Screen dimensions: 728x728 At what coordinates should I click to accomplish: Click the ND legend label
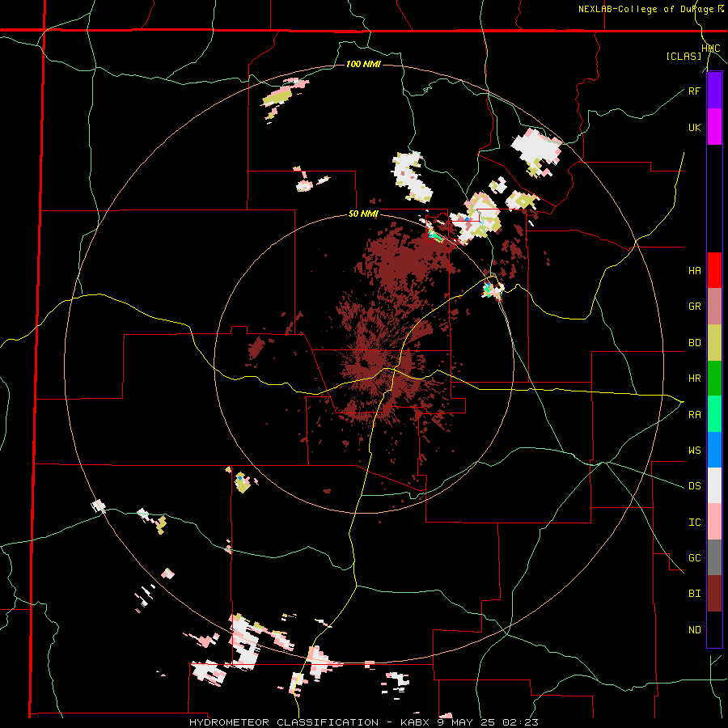(x=694, y=630)
